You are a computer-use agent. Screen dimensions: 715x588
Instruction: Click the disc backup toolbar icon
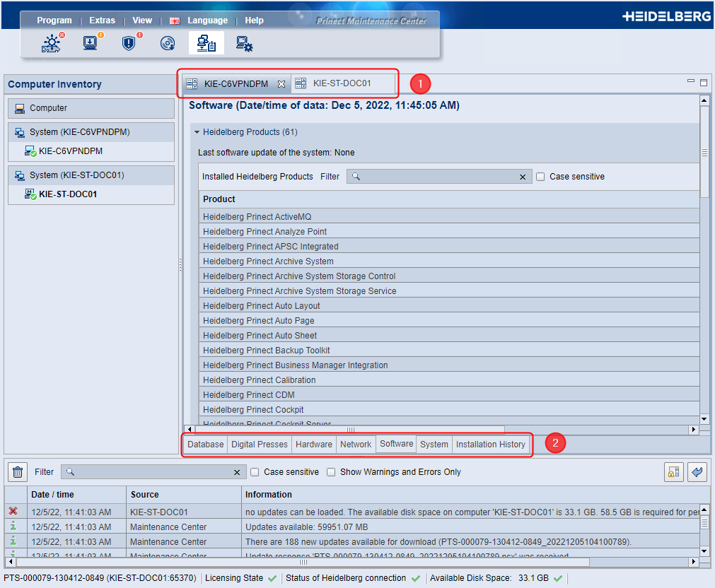click(167, 44)
